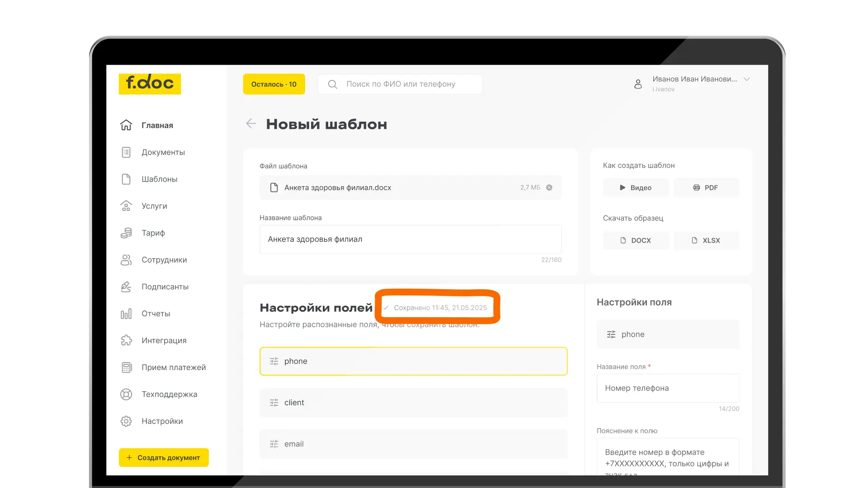Open Тариф from sidebar menu

[153, 233]
